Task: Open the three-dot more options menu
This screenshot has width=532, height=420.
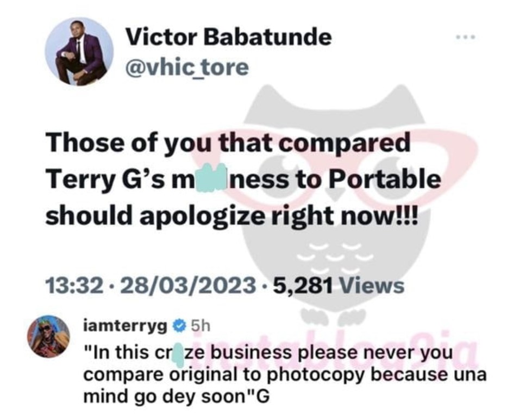Action: point(466,36)
